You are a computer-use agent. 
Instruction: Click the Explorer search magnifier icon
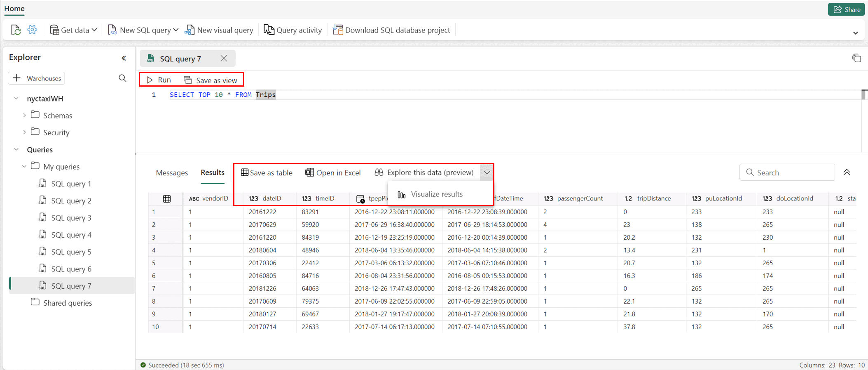122,78
